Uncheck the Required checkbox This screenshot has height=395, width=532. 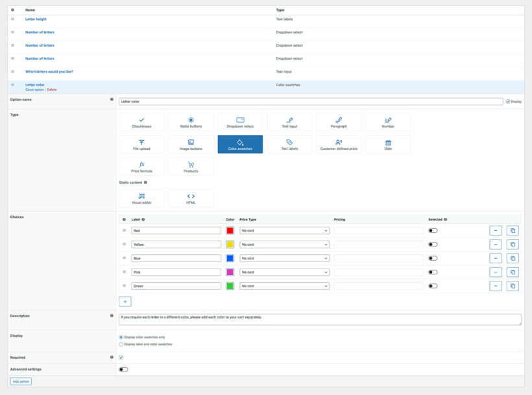(x=121, y=357)
